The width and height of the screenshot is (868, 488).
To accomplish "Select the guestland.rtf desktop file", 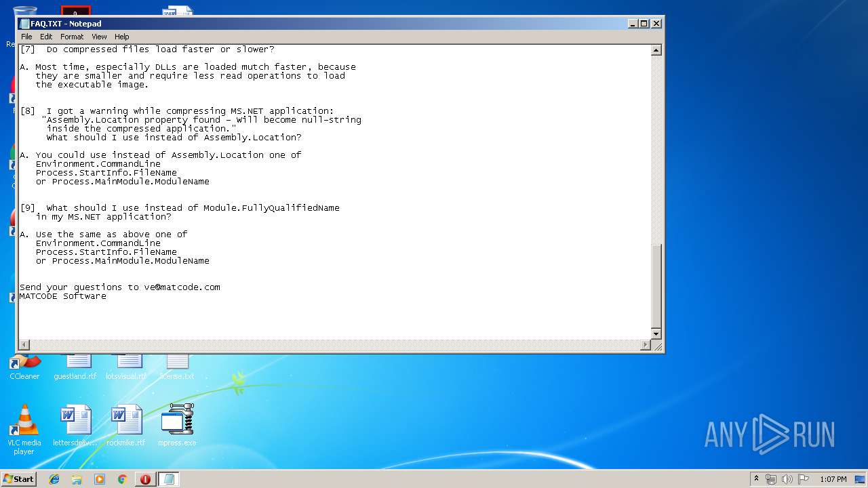I will pos(75,367).
